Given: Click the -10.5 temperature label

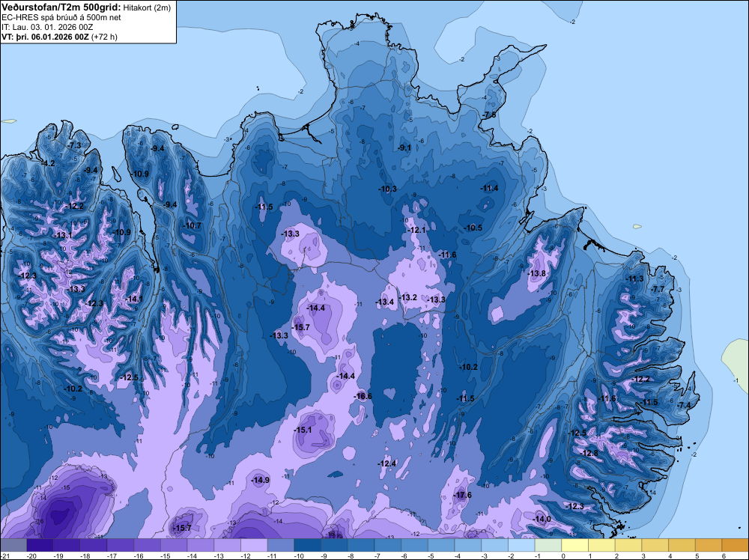Looking at the screenshot, I should (x=473, y=228).
